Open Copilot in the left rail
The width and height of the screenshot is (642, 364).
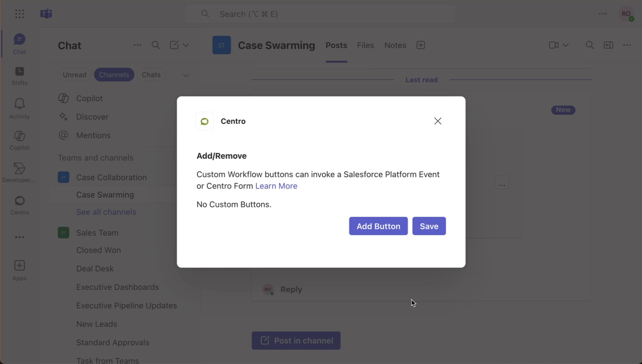19,140
